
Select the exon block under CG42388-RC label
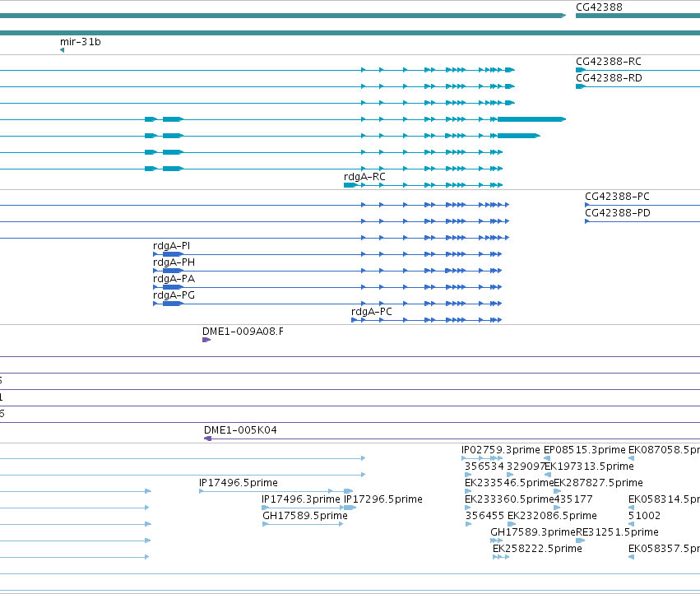[581, 70]
